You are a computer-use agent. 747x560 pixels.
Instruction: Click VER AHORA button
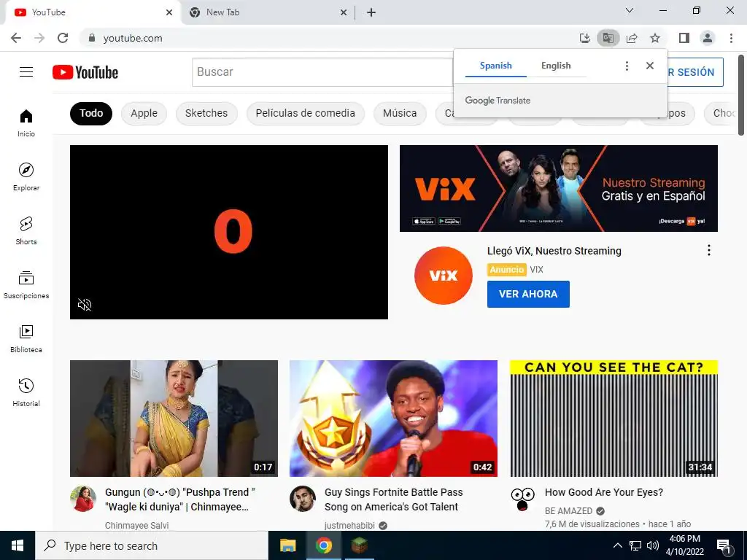[x=528, y=294]
